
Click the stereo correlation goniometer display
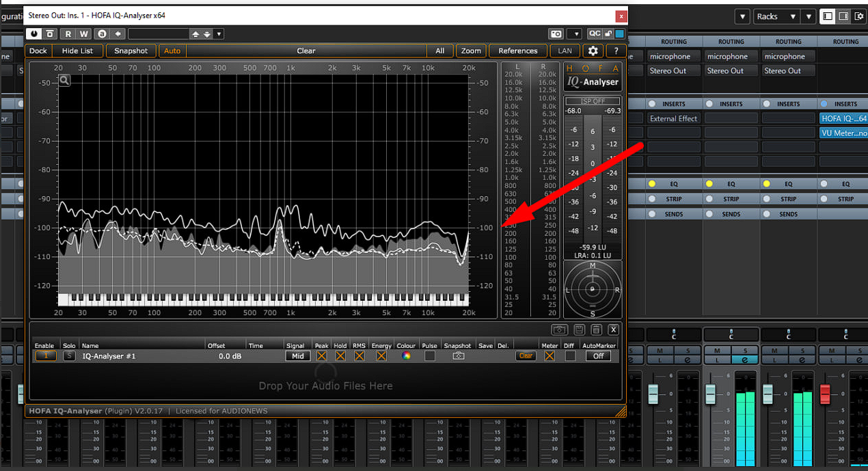[593, 289]
